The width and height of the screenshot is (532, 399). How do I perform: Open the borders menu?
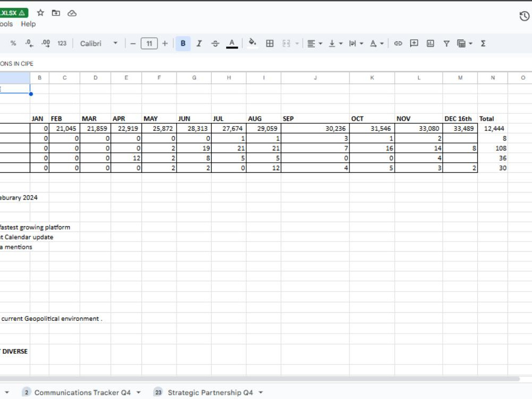click(270, 44)
